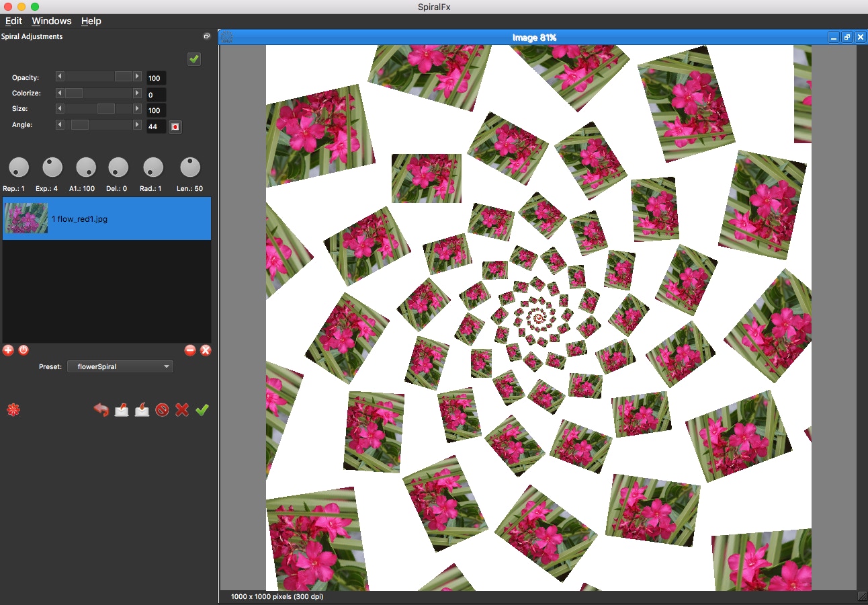Image resolution: width=868 pixels, height=605 pixels.
Task: Click the Opacity slider handle
Action: [x=124, y=77]
